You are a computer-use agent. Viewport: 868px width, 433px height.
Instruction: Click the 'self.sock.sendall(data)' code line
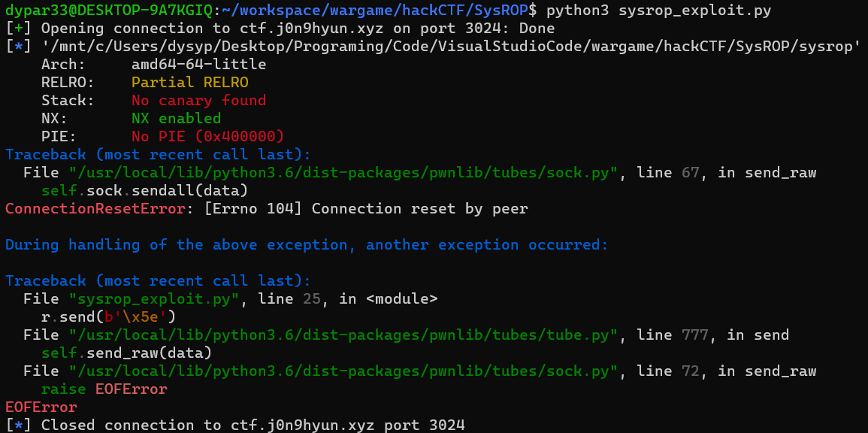pyautogui.click(x=144, y=191)
